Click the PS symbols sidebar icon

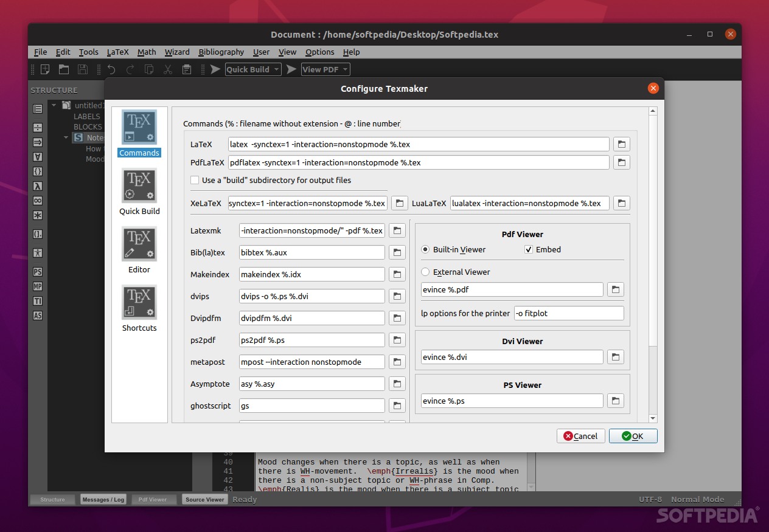tap(38, 272)
